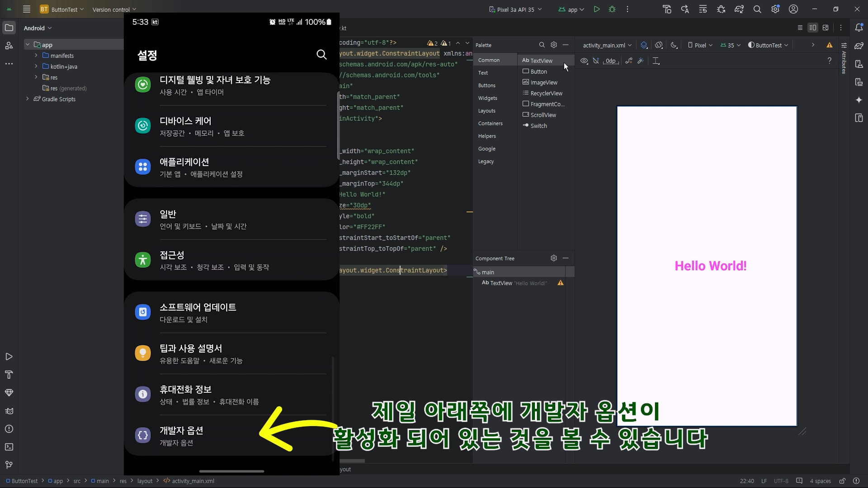Image resolution: width=868 pixels, height=488 pixels.
Task: Expand the manifests folder in project tree
Action: pyautogui.click(x=36, y=56)
